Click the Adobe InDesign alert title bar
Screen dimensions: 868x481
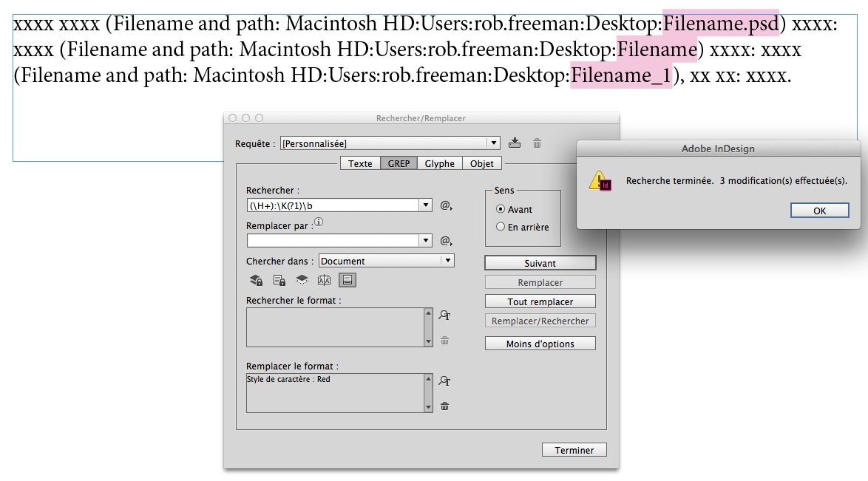[x=718, y=149]
